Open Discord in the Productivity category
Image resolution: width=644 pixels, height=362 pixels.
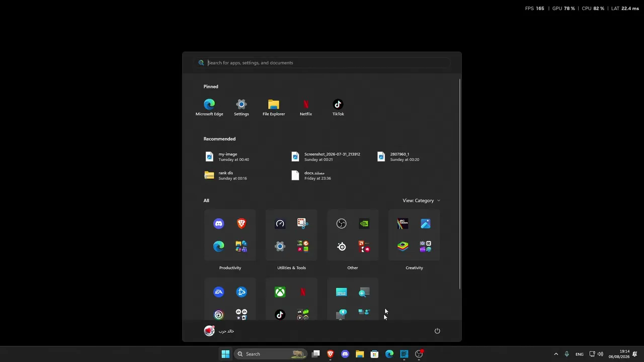click(219, 224)
